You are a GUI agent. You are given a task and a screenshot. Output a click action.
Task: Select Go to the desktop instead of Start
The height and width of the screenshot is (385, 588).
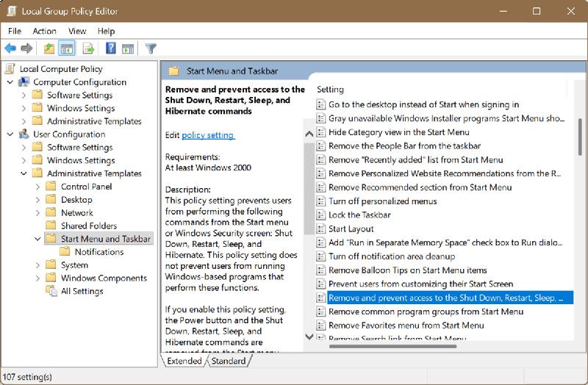tap(424, 104)
